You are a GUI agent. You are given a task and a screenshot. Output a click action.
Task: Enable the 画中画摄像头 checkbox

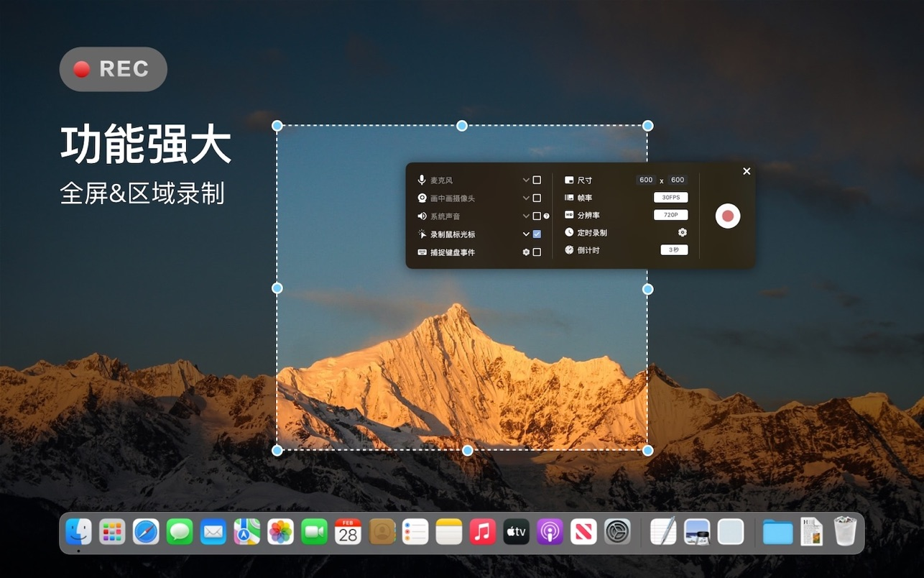(535, 198)
